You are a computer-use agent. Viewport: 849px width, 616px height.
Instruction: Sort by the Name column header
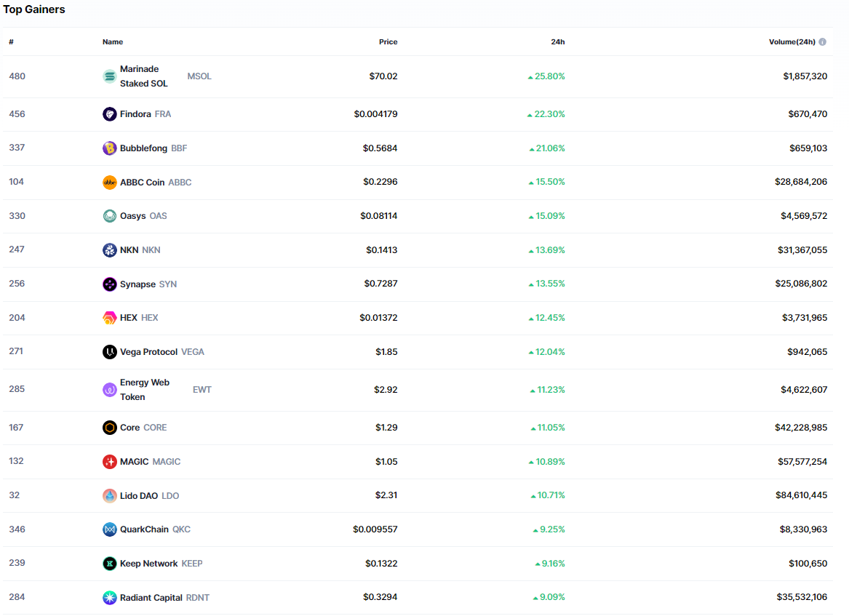(113, 42)
